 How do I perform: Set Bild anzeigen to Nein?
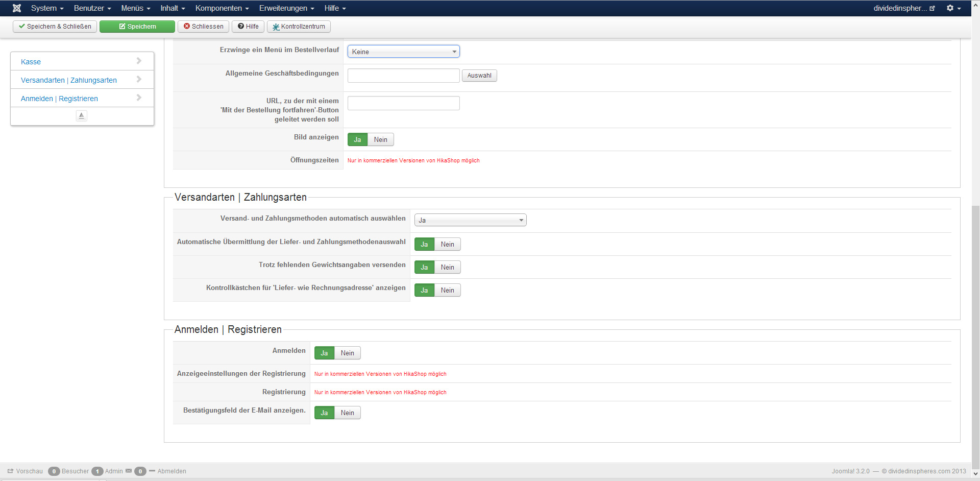pos(381,139)
